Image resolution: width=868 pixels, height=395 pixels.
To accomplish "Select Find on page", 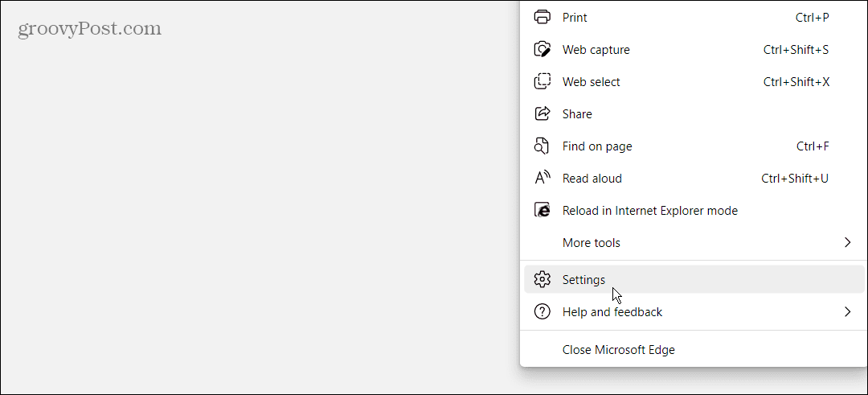I will click(694, 146).
